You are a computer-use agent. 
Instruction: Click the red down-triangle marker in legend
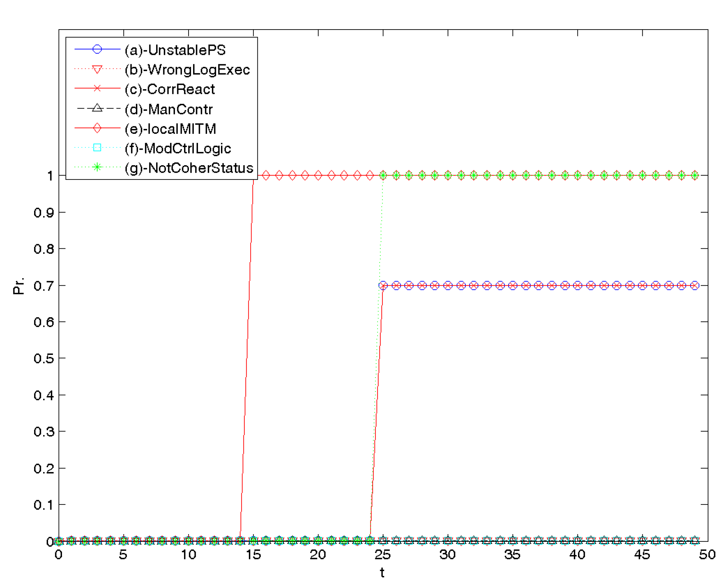[x=97, y=69]
